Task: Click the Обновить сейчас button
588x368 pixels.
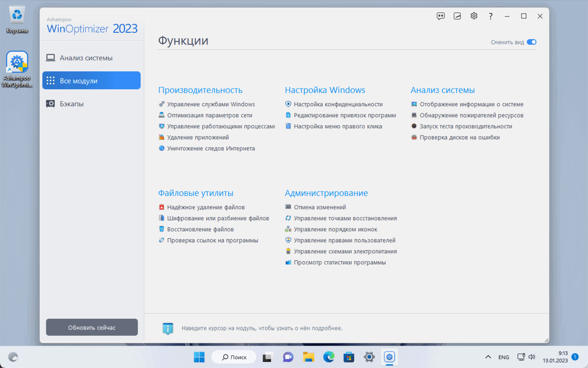Action: [92, 328]
